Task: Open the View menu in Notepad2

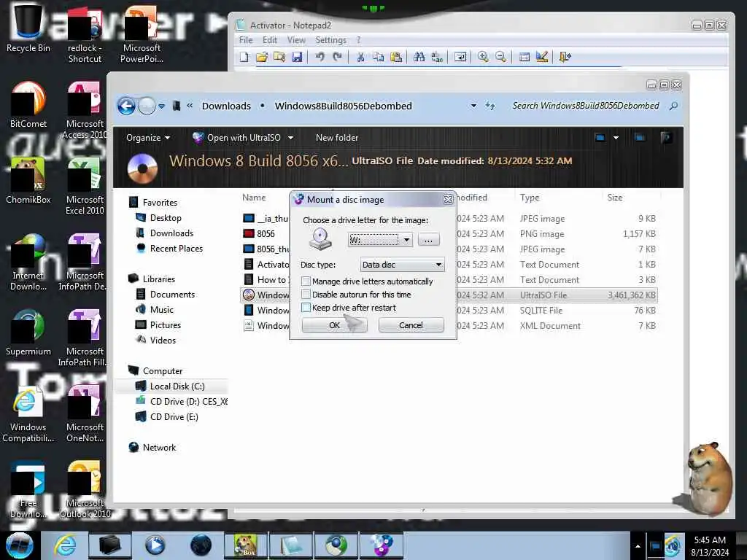Action: click(x=296, y=40)
